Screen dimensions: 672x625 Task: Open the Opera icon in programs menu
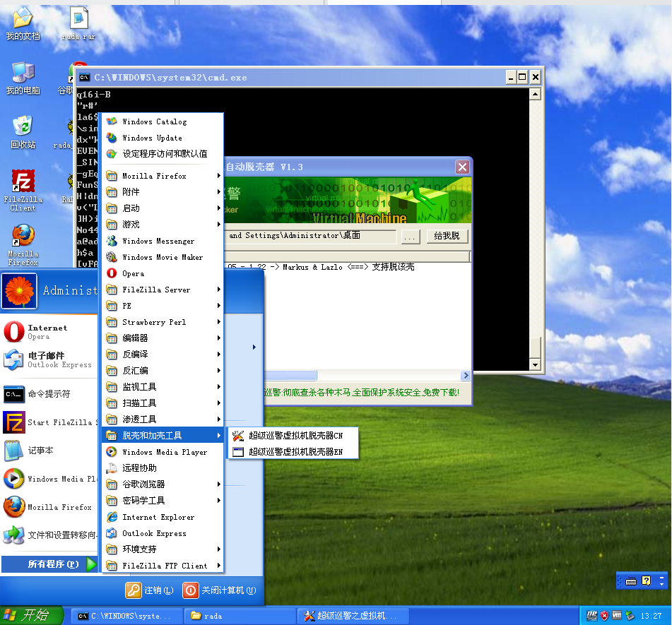point(112,273)
